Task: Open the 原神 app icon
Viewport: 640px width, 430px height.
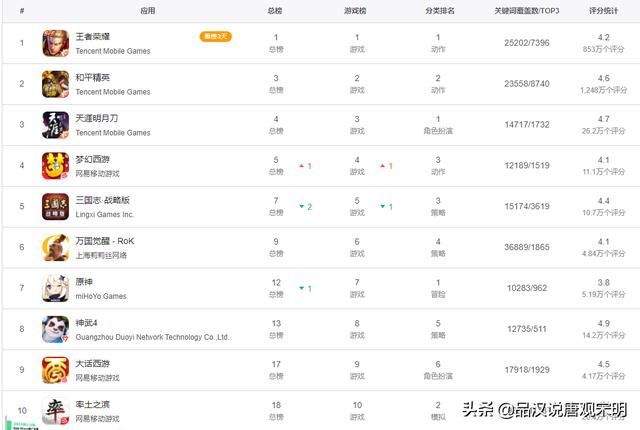Action: coord(56,288)
